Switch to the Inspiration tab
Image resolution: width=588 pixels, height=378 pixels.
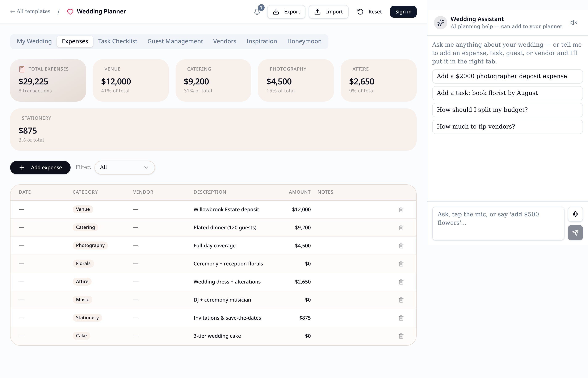point(262,41)
